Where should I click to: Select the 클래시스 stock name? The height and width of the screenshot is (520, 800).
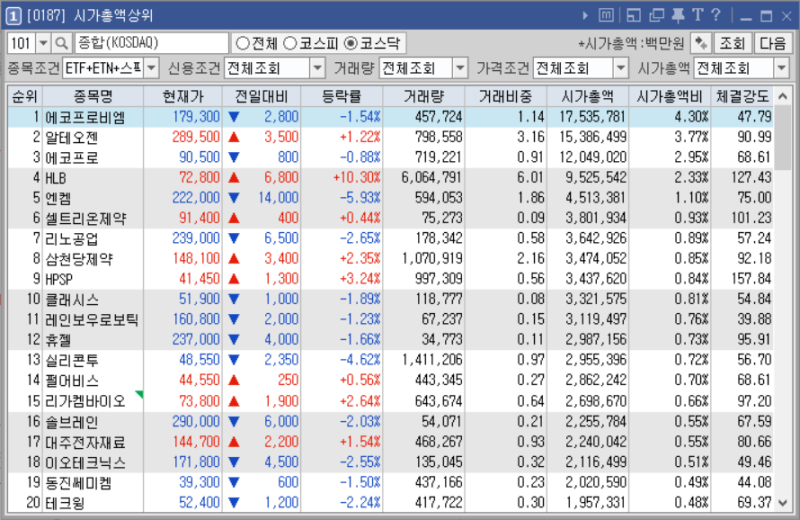[x=71, y=300]
